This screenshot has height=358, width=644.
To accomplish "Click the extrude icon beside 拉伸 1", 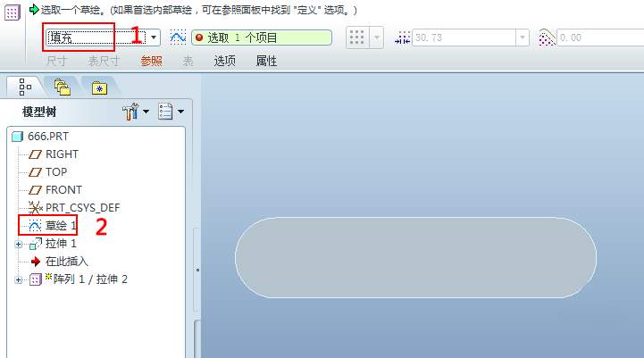I will (36, 244).
